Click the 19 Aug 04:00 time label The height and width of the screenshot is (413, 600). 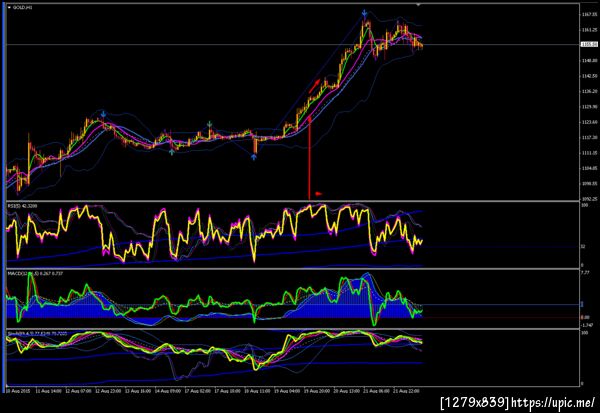click(287, 391)
